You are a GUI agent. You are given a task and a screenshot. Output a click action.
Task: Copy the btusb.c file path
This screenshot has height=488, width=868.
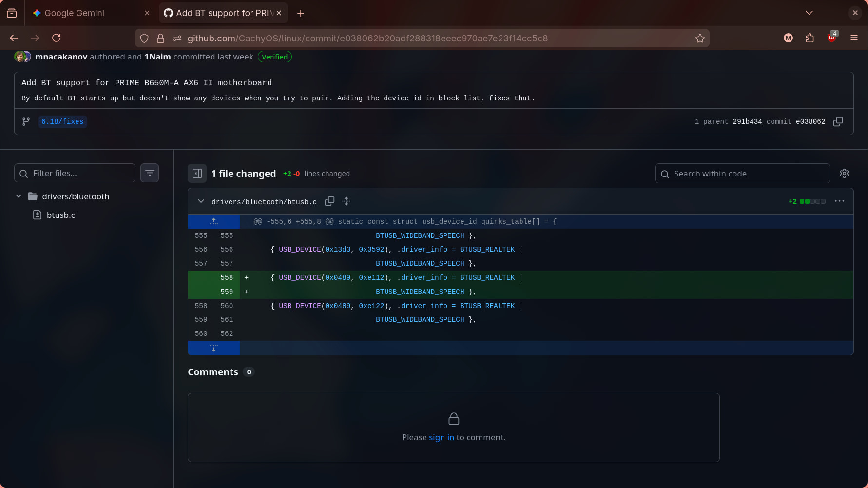pyautogui.click(x=330, y=201)
